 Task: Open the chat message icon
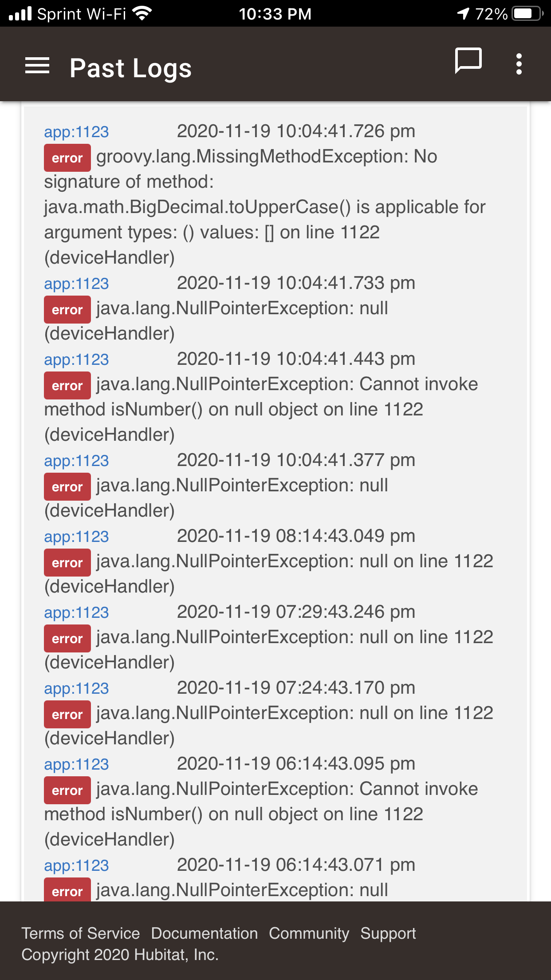468,61
